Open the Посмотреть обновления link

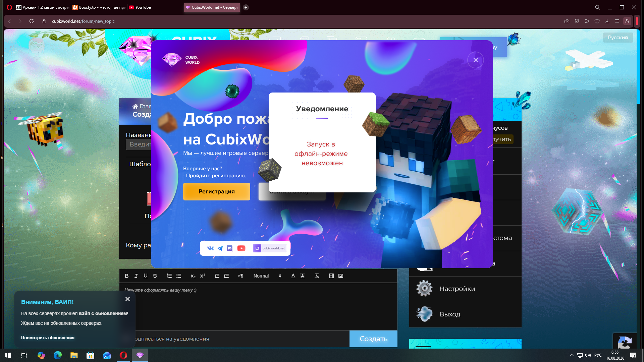click(48, 338)
